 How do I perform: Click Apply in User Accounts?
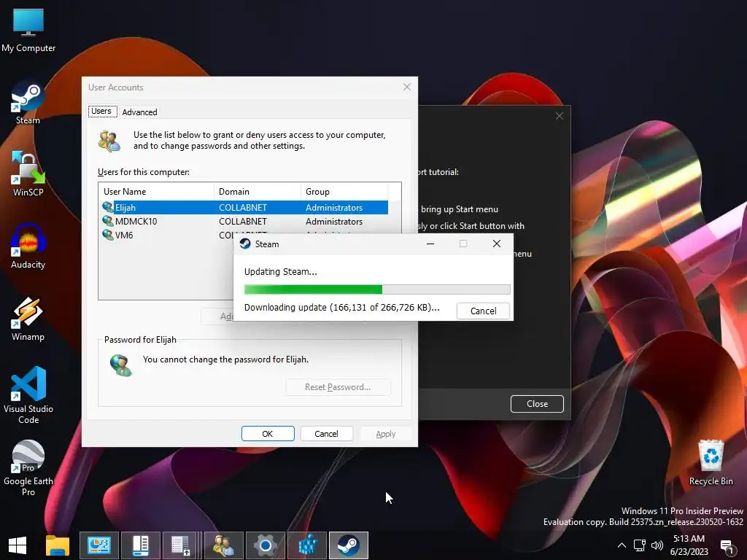[x=385, y=434]
